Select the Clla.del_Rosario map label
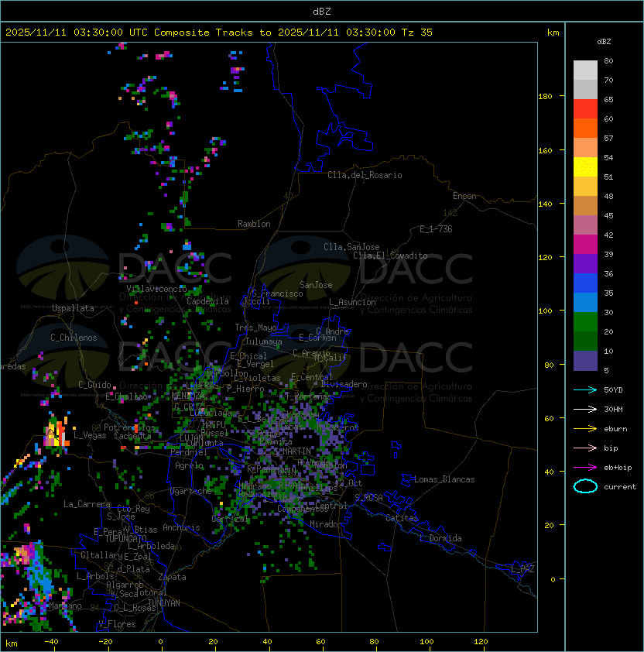Viewport: 644px width, 652px height. click(365, 175)
